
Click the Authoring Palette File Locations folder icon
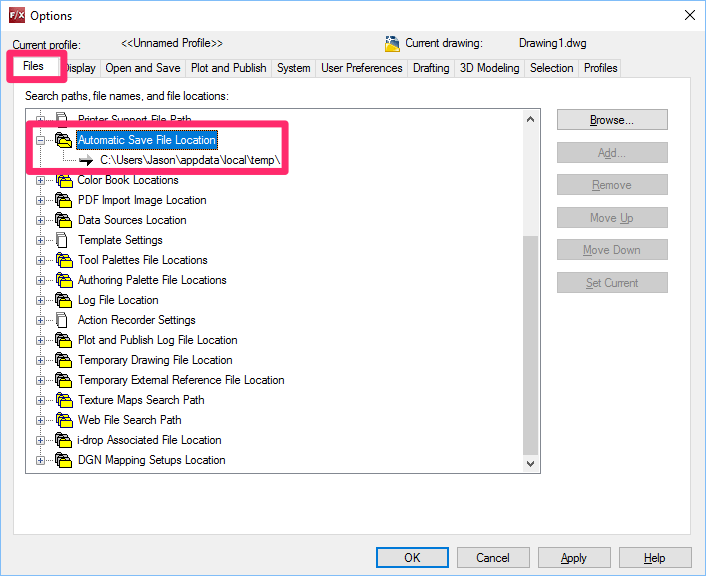point(63,280)
